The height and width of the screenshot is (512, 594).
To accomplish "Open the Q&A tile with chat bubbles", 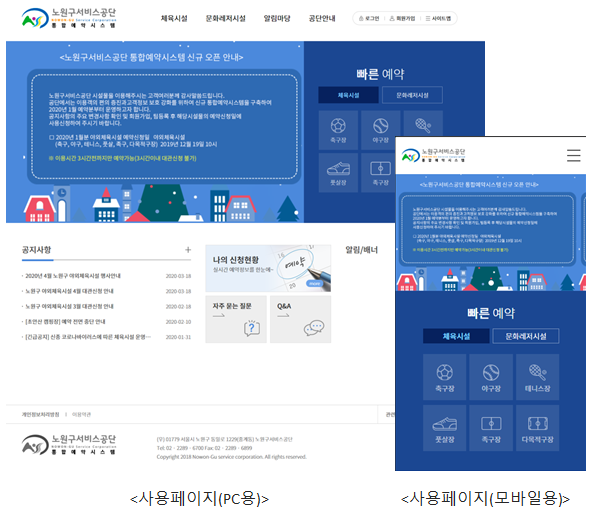I will click(300, 319).
